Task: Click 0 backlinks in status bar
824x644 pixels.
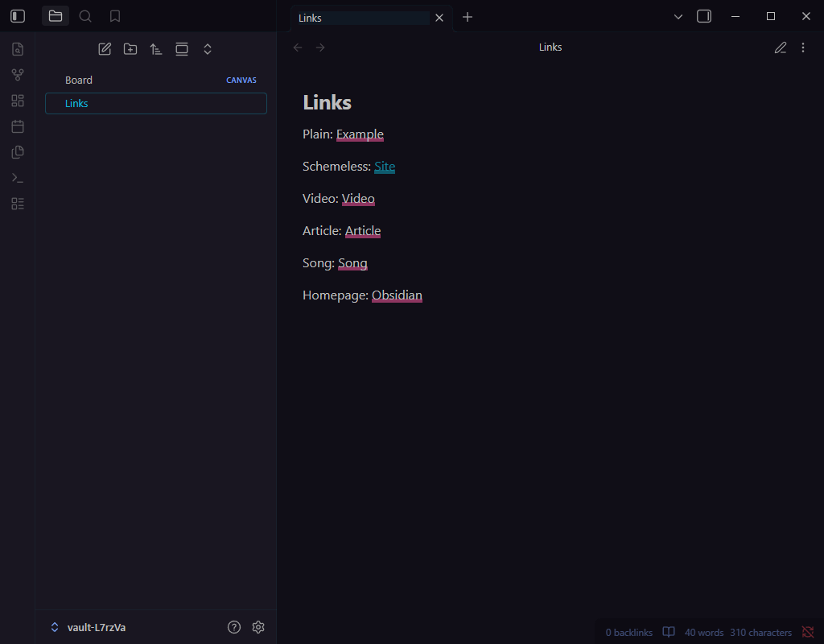Action: 628,633
